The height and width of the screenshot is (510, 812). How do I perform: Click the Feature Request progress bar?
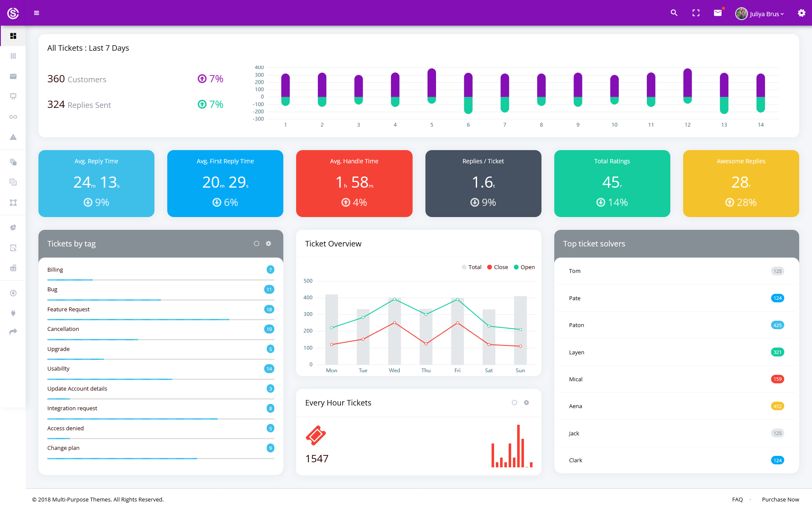161,319
